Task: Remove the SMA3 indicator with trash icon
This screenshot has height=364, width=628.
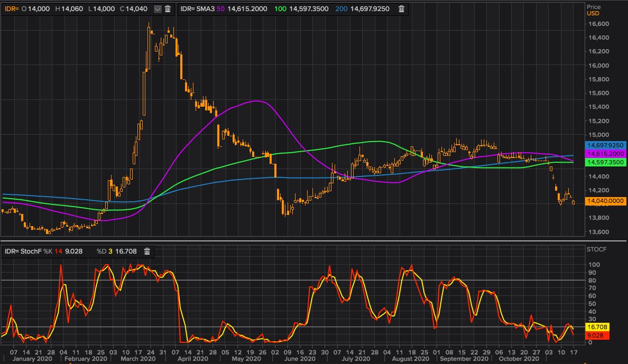Action: coord(401,9)
